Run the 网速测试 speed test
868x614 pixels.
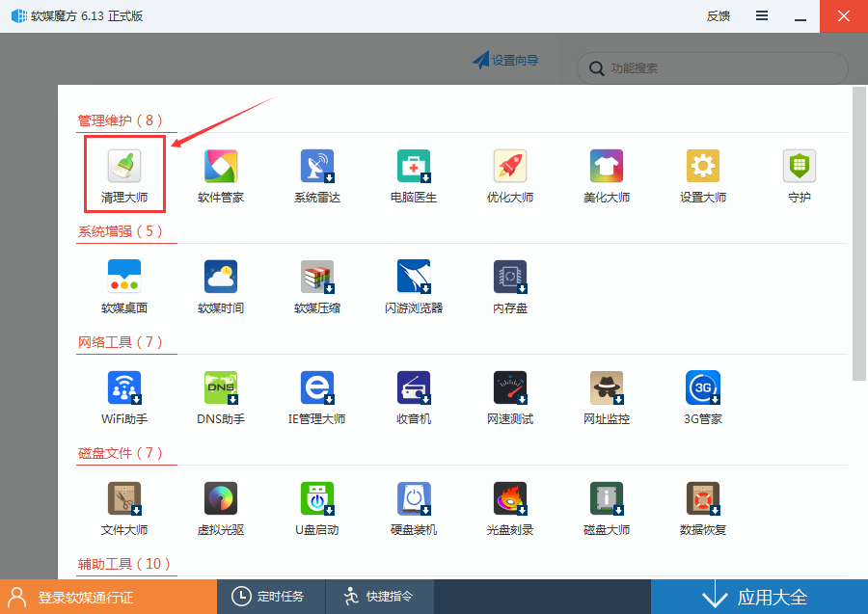510,395
